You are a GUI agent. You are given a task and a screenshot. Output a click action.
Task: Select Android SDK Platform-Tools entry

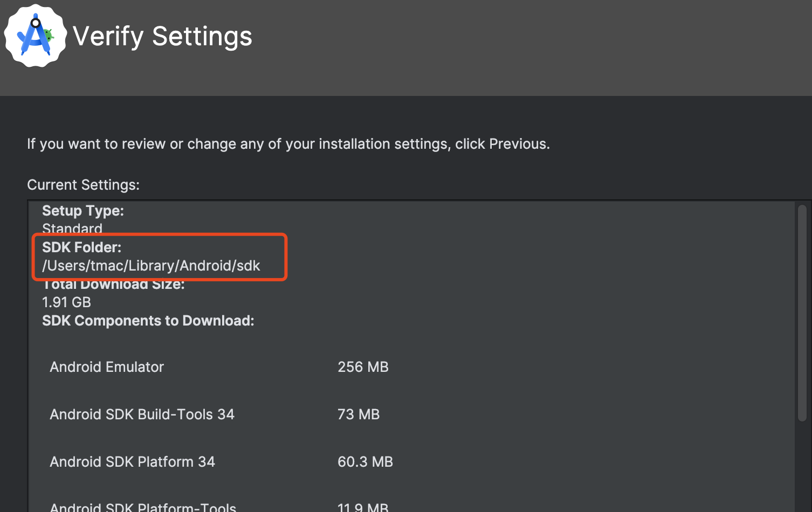tap(143, 507)
